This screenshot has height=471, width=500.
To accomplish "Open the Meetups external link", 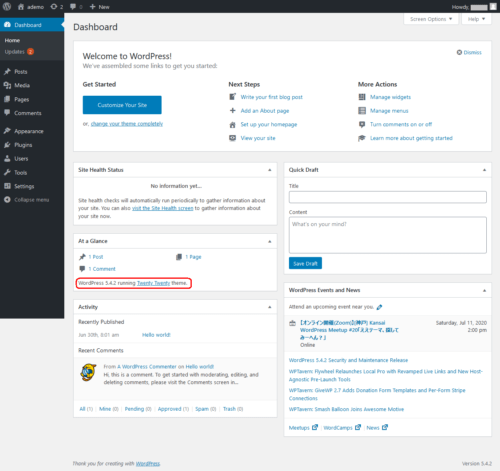I will pyautogui.click(x=303, y=428).
